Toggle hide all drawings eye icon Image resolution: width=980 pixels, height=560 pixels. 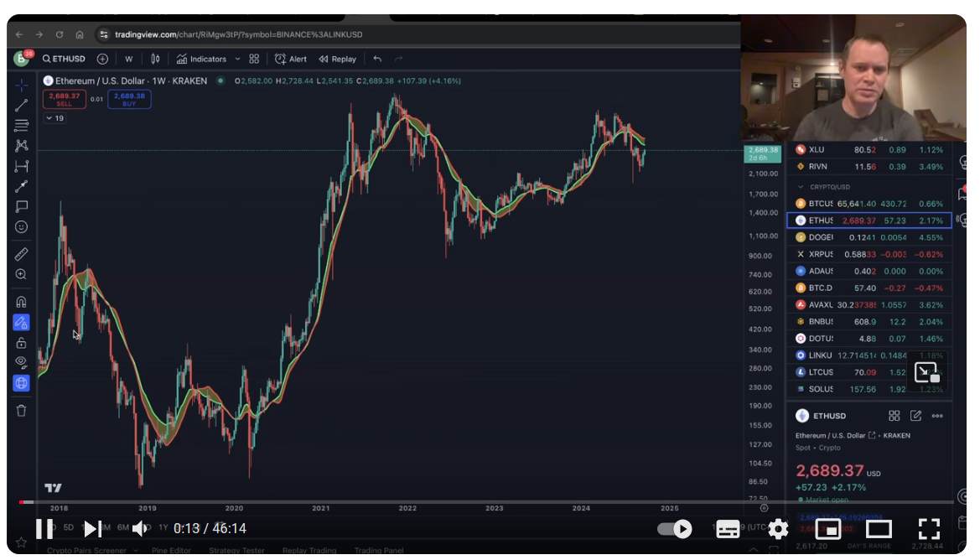22,362
